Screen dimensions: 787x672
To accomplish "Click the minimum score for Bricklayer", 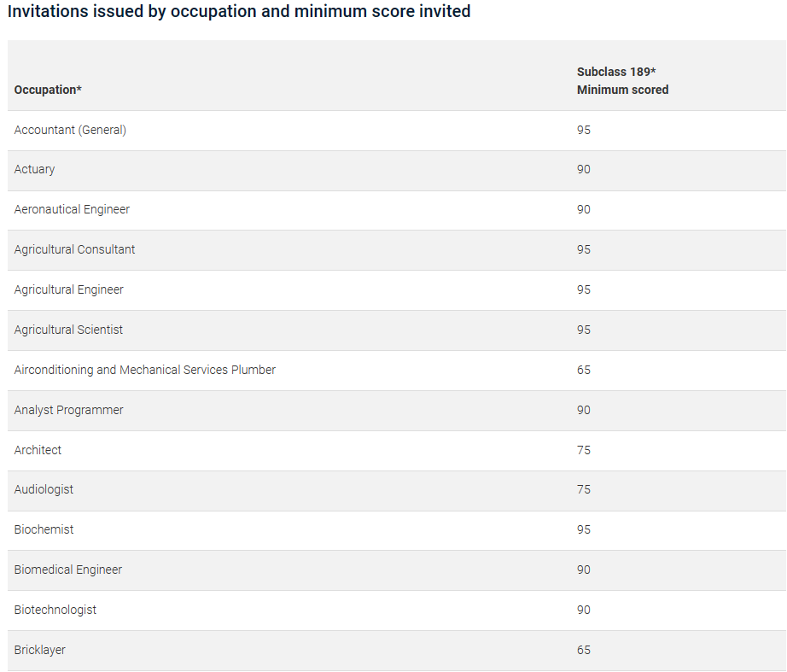I will (584, 650).
